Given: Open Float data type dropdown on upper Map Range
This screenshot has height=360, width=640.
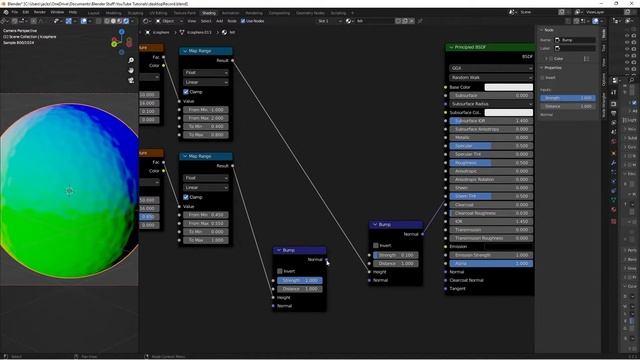Looking at the screenshot, I should [206, 73].
